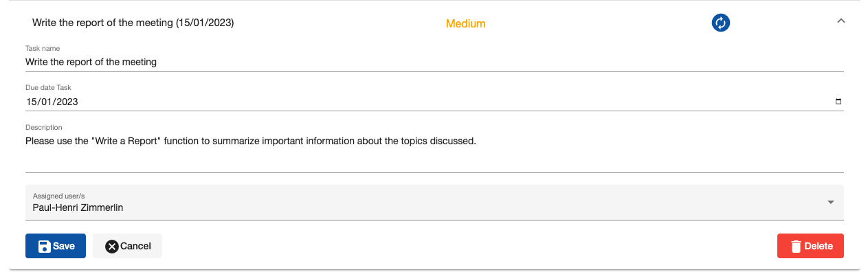Open the Assigned user/s dropdown arrow

(830, 202)
